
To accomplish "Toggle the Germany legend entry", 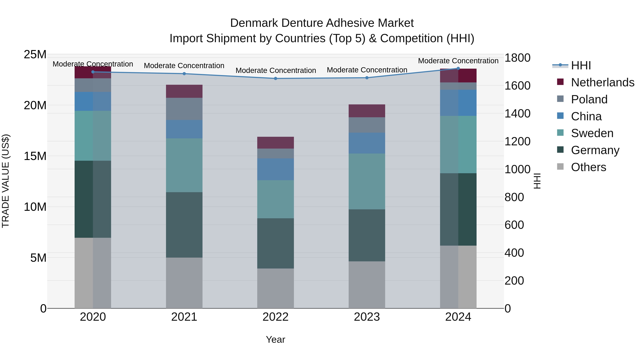I will 588,150.
